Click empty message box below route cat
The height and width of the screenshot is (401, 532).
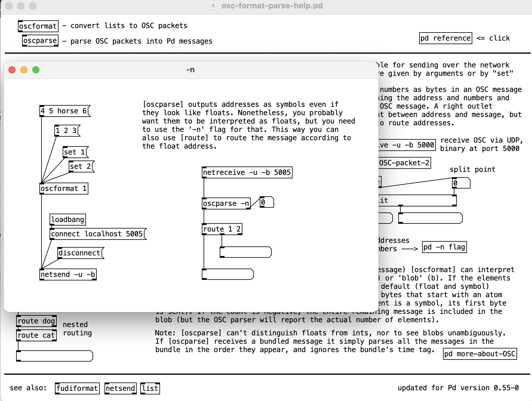pos(55,356)
